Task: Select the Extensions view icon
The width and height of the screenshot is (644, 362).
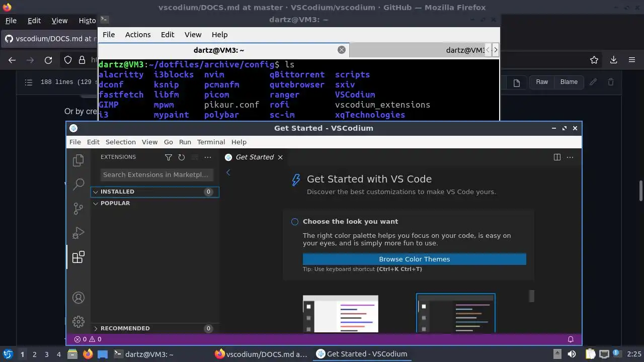Action: pos(78,257)
